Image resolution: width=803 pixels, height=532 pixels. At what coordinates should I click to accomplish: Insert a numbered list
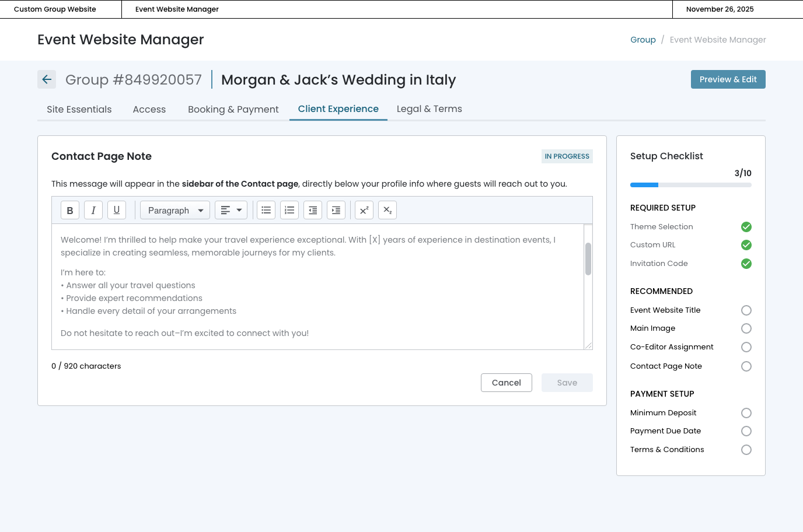[289, 211]
